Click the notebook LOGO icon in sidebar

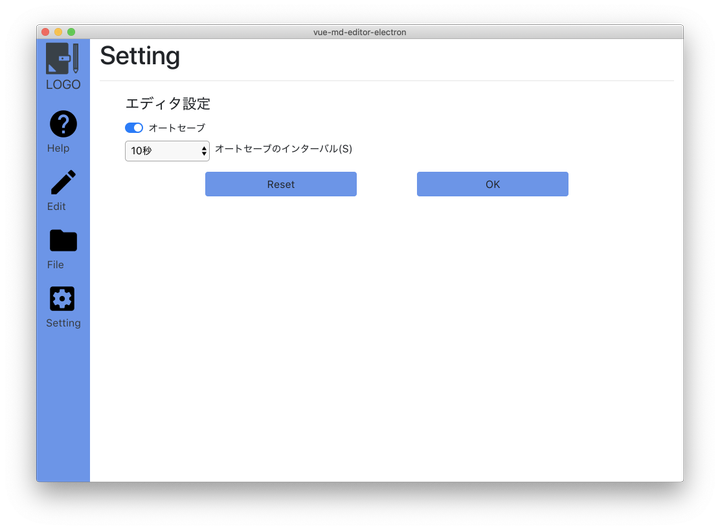62,58
